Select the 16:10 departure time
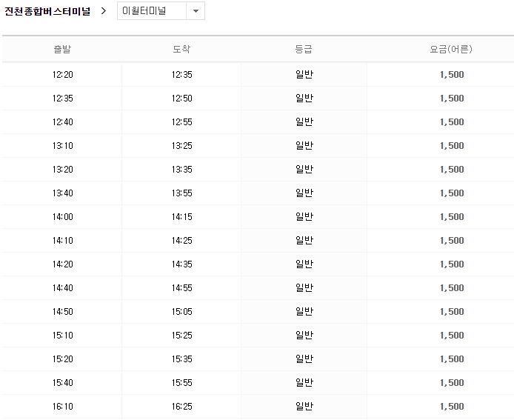This screenshot has height=420, width=514. (x=63, y=407)
